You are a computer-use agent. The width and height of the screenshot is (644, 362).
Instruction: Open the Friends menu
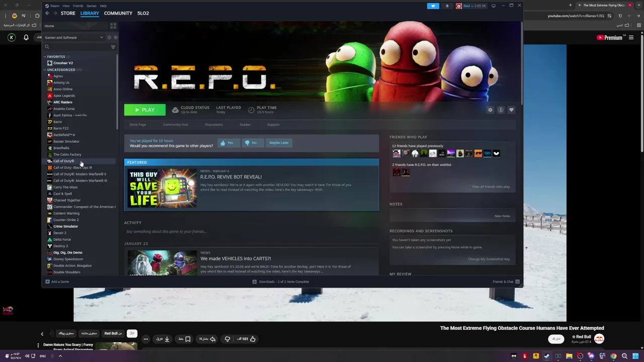(78, 6)
